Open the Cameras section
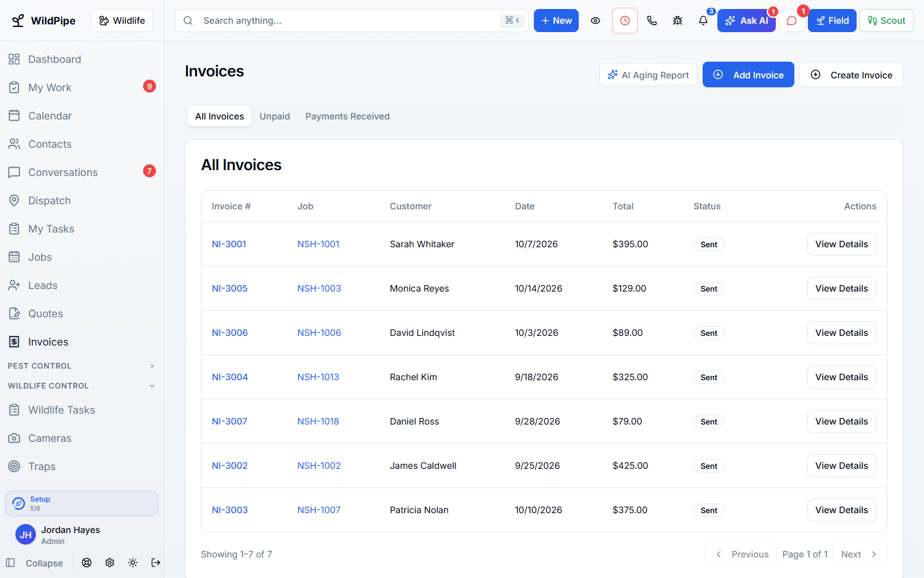The image size is (924, 578). tap(82, 438)
